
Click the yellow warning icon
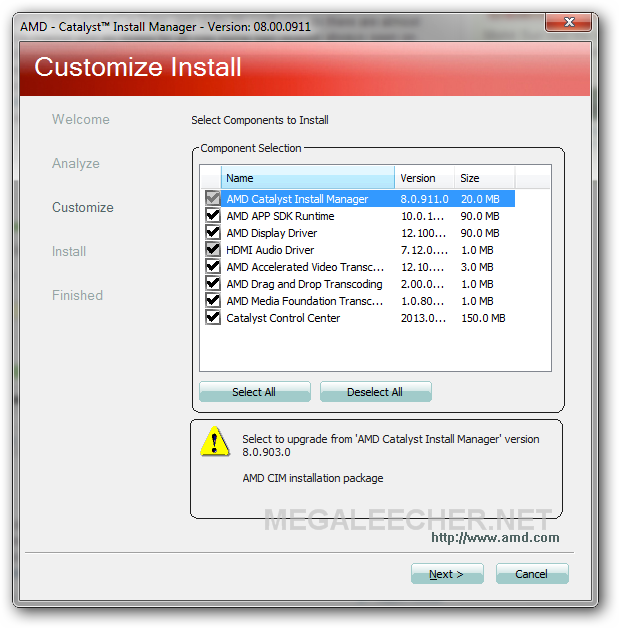pyautogui.click(x=215, y=441)
